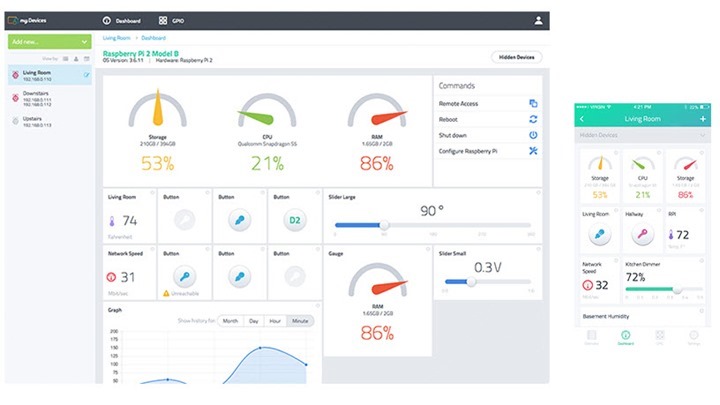Image resolution: width=720 pixels, height=405 pixels.
Task: Toggle the Unreachable button widget
Action: pos(185,276)
